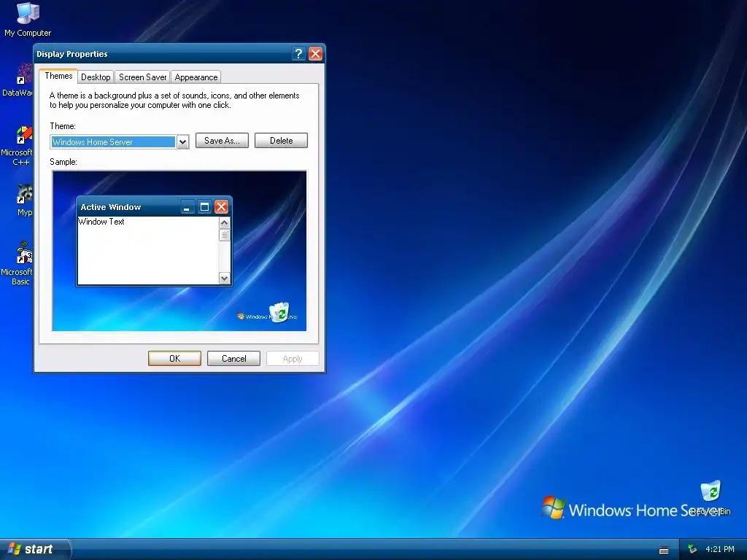Click the keyboard icon in system tray
The image size is (747, 560).
pos(664,550)
